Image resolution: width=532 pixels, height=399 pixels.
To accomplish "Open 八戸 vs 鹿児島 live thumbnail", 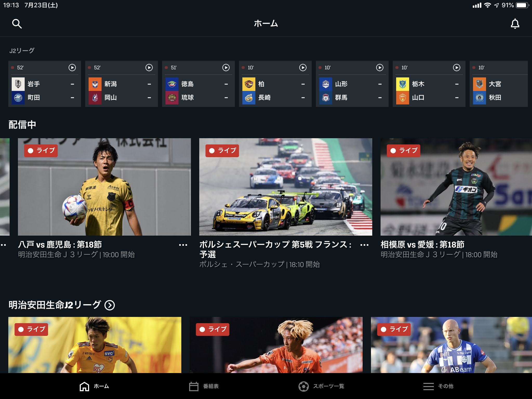I will [x=104, y=187].
